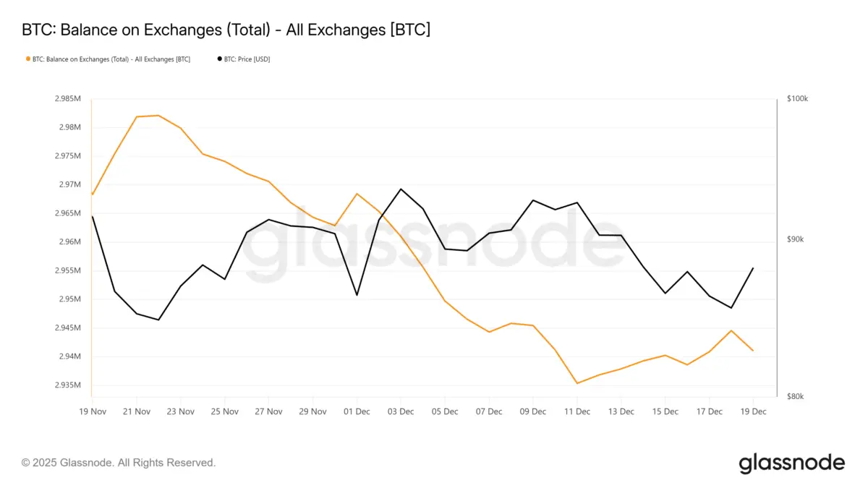Click the 03 Dec date tick
This screenshot has width=868, height=488.
pos(401,411)
